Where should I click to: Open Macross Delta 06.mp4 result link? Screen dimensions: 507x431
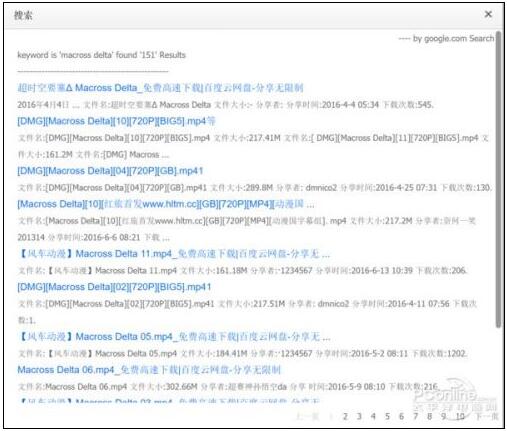pos(149,370)
